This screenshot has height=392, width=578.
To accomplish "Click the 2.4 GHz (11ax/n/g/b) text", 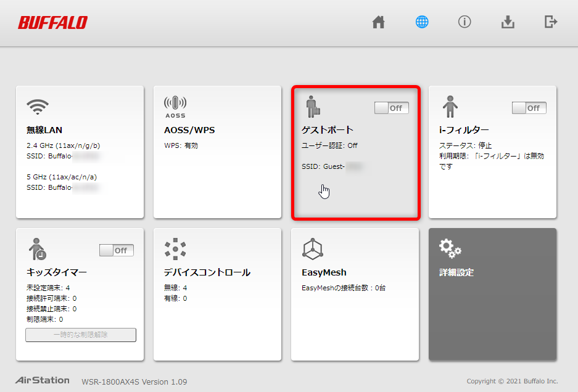I will pos(63,145).
